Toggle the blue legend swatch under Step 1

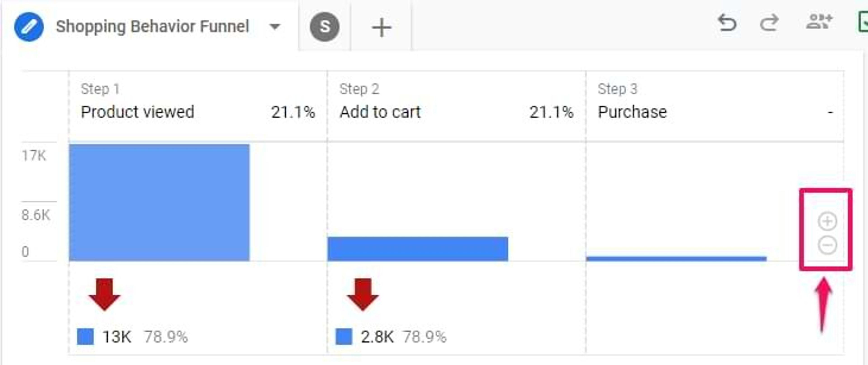pos(86,336)
